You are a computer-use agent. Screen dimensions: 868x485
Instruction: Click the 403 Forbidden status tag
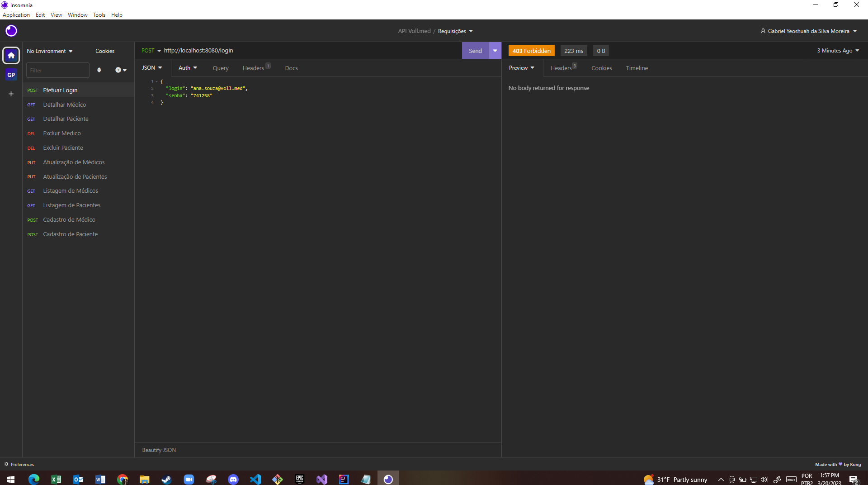[x=532, y=51]
